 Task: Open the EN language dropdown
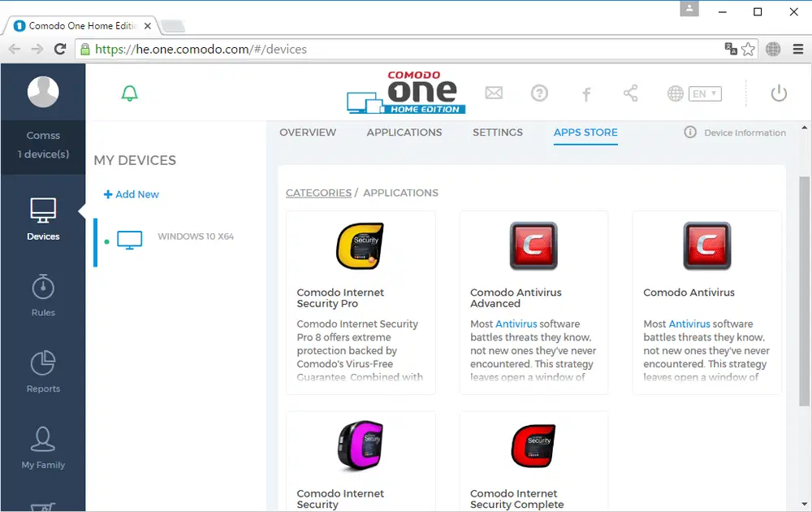click(x=705, y=93)
